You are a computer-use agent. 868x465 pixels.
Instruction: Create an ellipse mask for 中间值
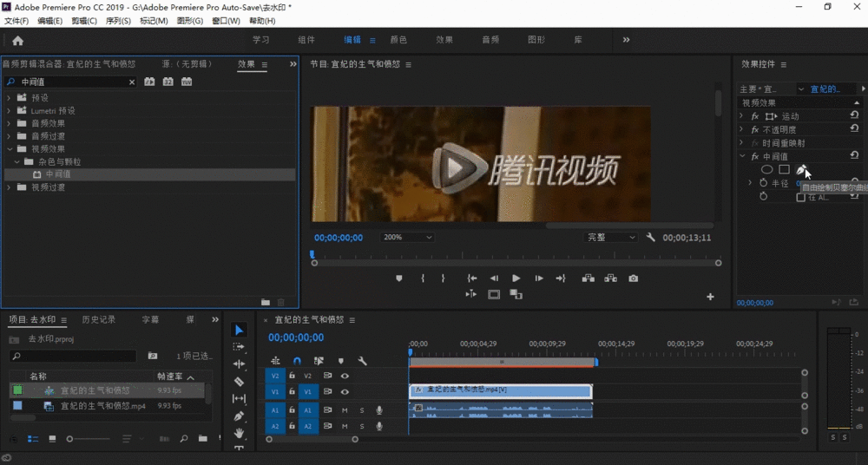pos(766,169)
